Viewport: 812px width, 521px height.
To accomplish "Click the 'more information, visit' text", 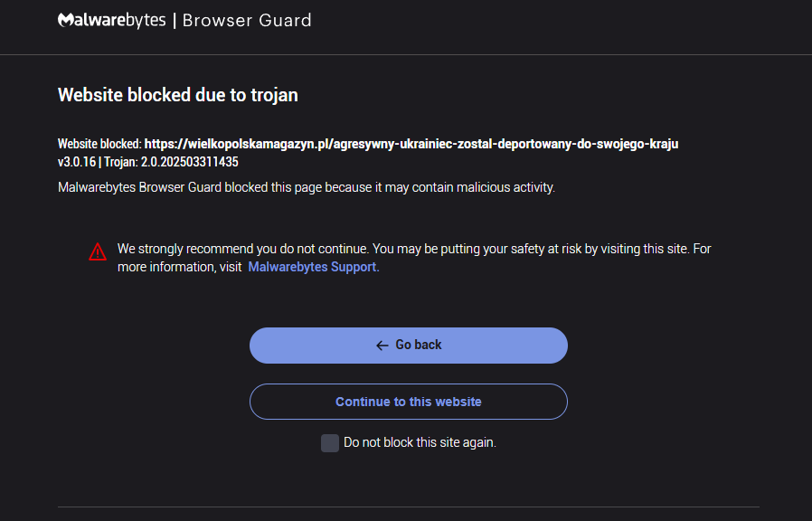I will point(179,267).
